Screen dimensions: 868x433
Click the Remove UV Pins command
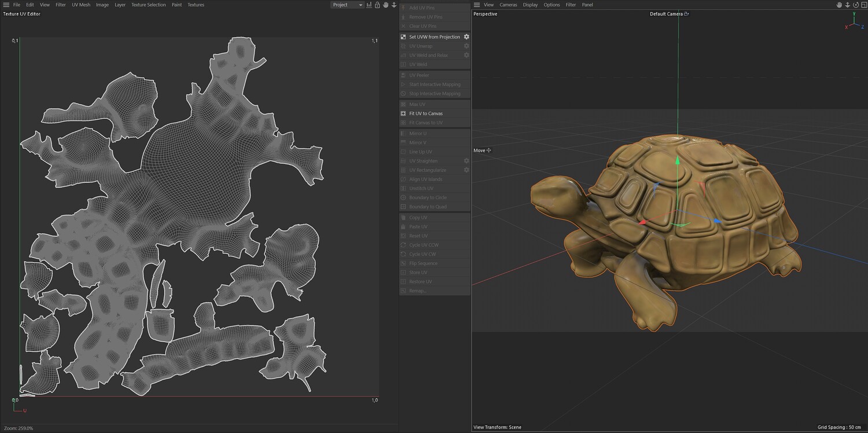click(x=426, y=17)
